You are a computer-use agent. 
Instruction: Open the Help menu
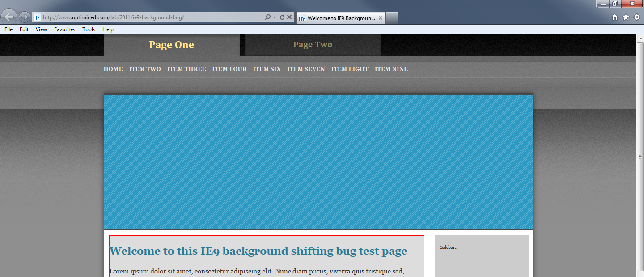(x=108, y=29)
